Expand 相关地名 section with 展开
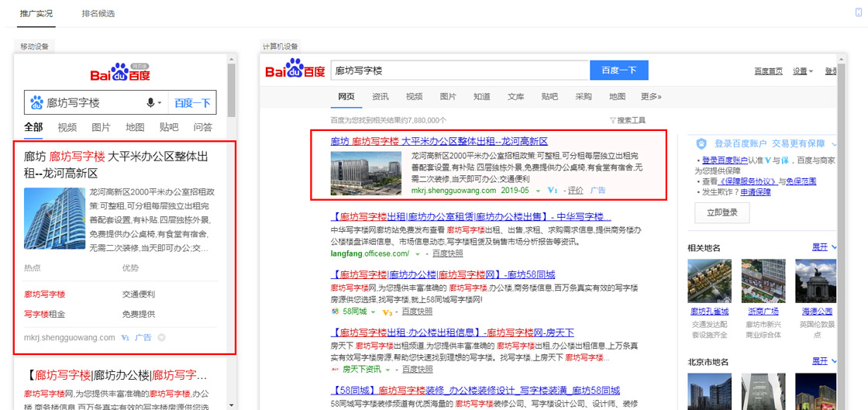 [x=825, y=246]
